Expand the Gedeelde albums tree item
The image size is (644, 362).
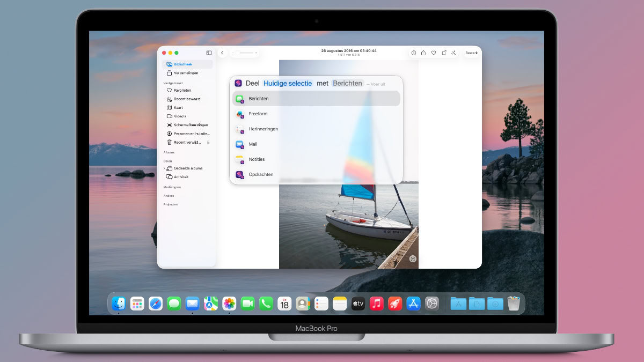pyautogui.click(x=164, y=168)
